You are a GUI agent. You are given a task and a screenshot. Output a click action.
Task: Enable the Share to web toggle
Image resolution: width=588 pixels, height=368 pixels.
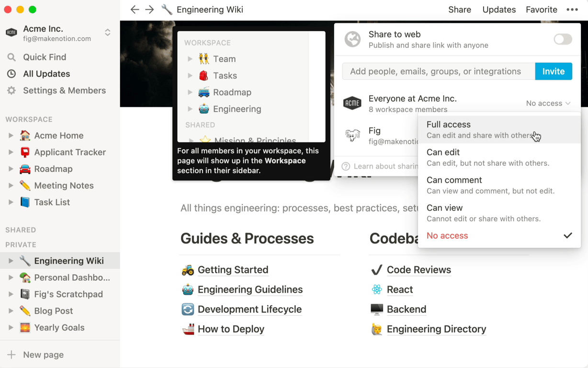click(x=563, y=39)
